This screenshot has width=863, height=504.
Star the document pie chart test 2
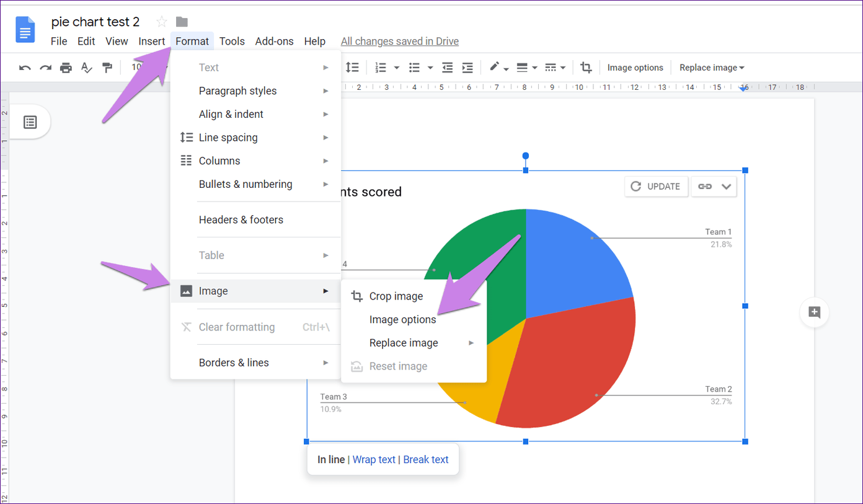click(x=162, y=22)
